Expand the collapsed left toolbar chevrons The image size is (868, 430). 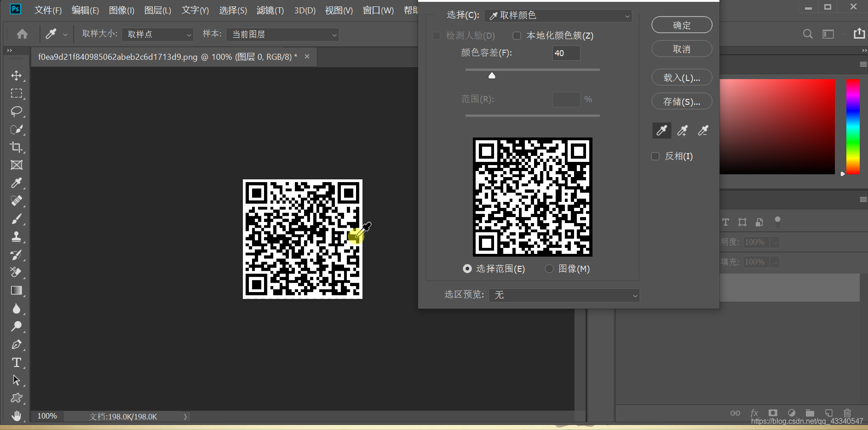pos(9,51)
